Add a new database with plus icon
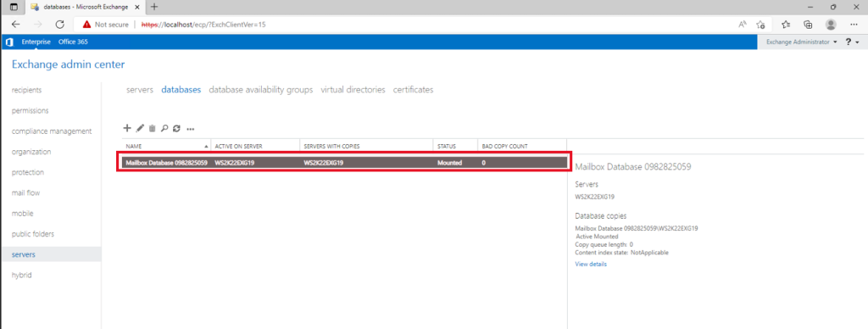The height and width of the screenshot is (329, 868). 127,128
